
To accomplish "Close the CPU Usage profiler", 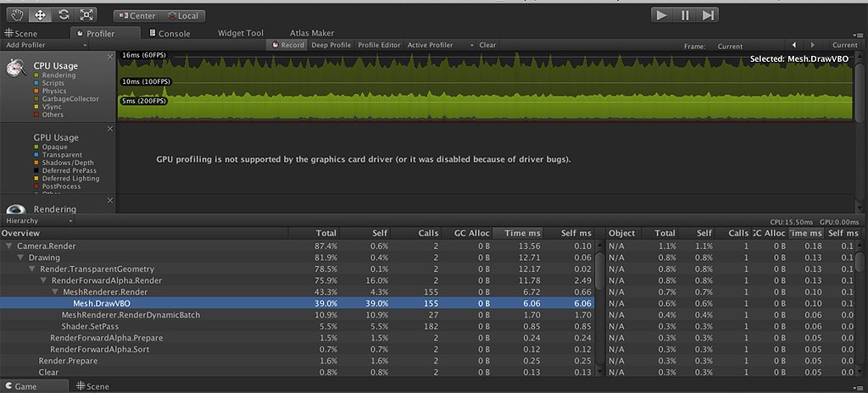I will tap(110, 57).
